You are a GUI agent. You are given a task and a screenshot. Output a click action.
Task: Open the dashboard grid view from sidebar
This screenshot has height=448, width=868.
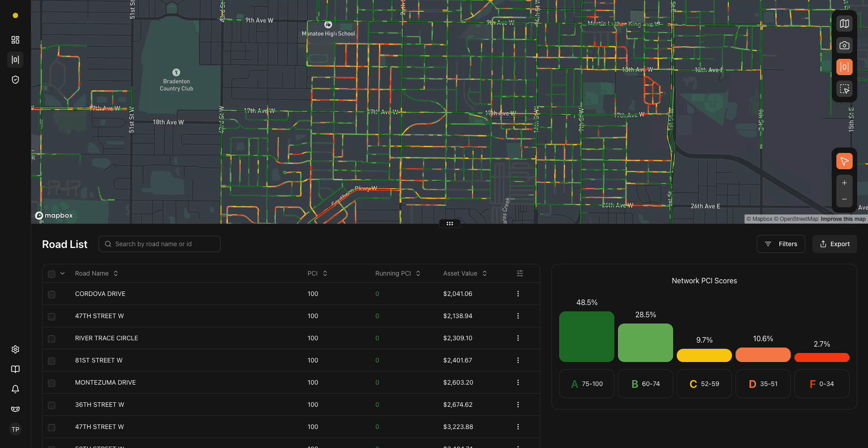pos(15,40)
